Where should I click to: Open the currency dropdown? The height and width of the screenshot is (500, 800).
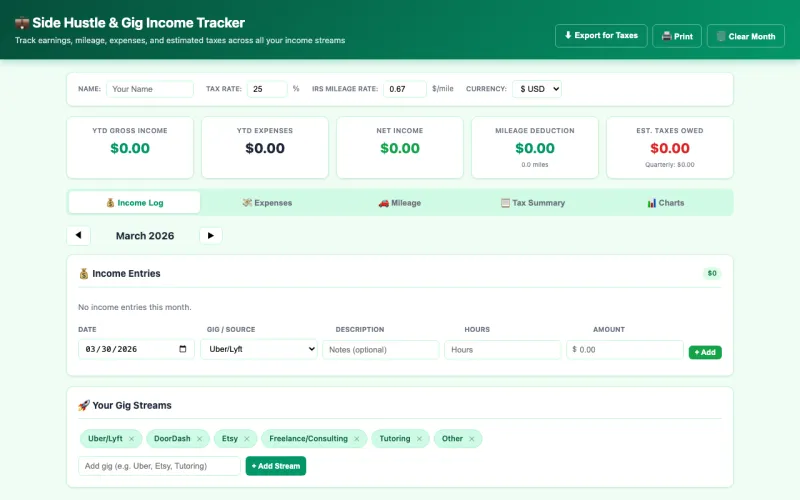[x=537, y=89]
